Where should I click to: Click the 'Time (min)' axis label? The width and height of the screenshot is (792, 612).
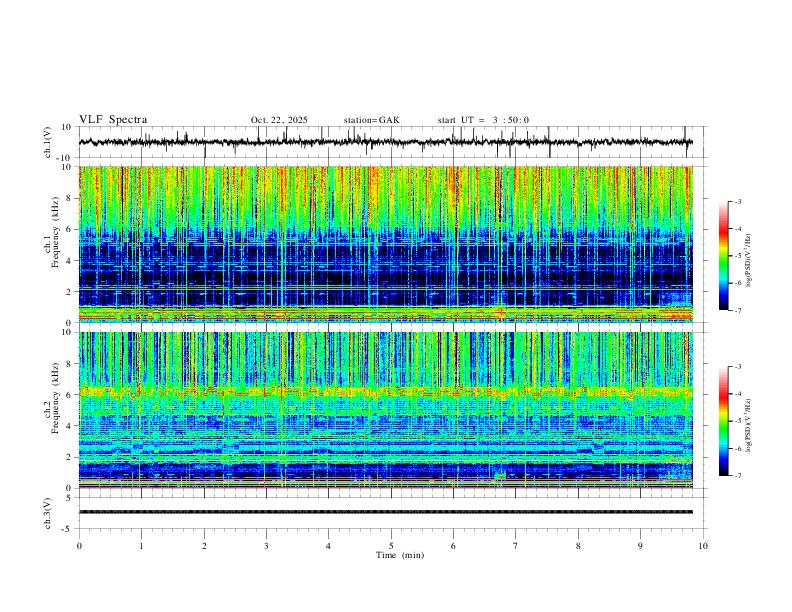point(400,555)
